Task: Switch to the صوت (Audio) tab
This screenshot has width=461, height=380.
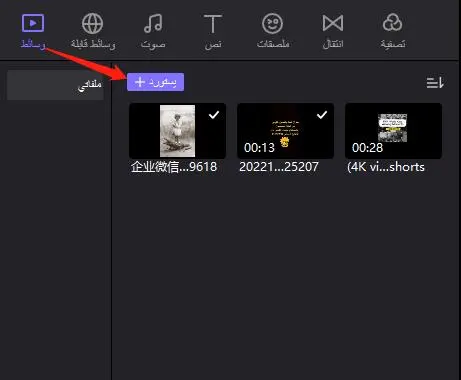Action: pos(153,31)
